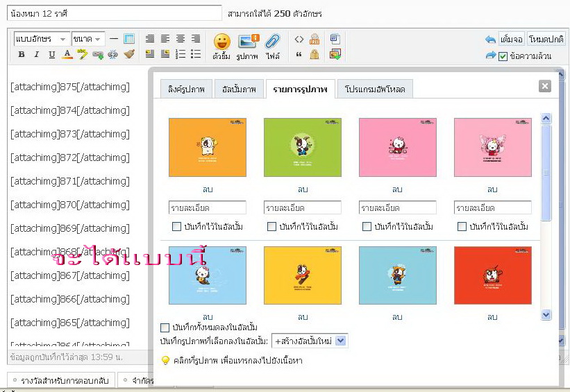Click the โหมดปกติ normal mode button

click(546, 39)
